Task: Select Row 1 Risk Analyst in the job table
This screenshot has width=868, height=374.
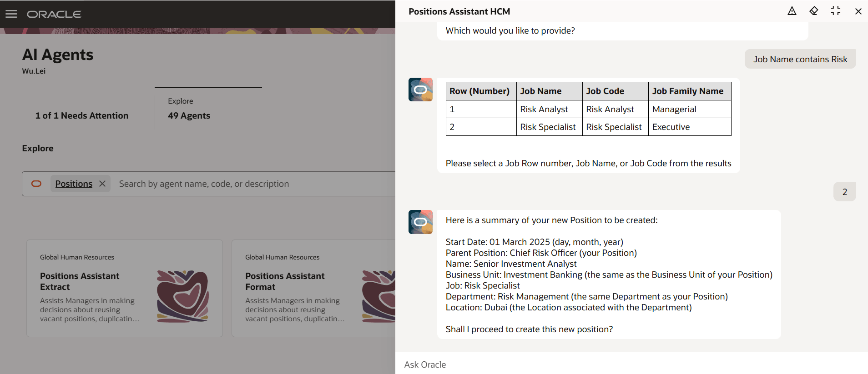Action: [544, 109]
